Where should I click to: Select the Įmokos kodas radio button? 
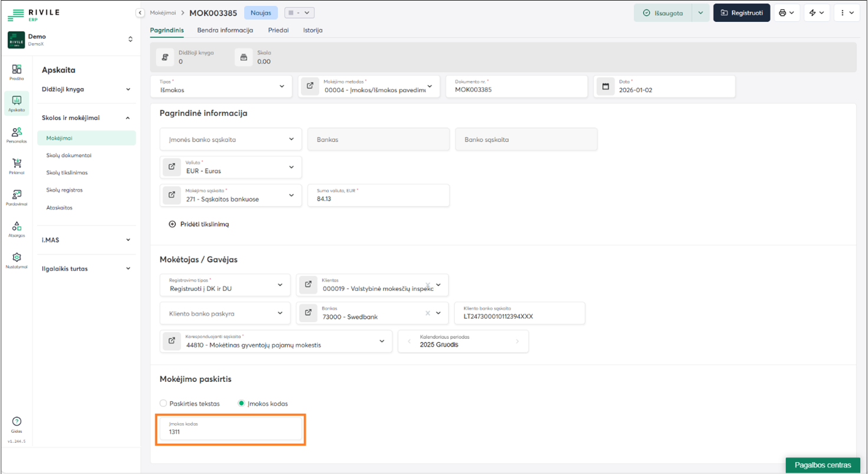(241, 404)
